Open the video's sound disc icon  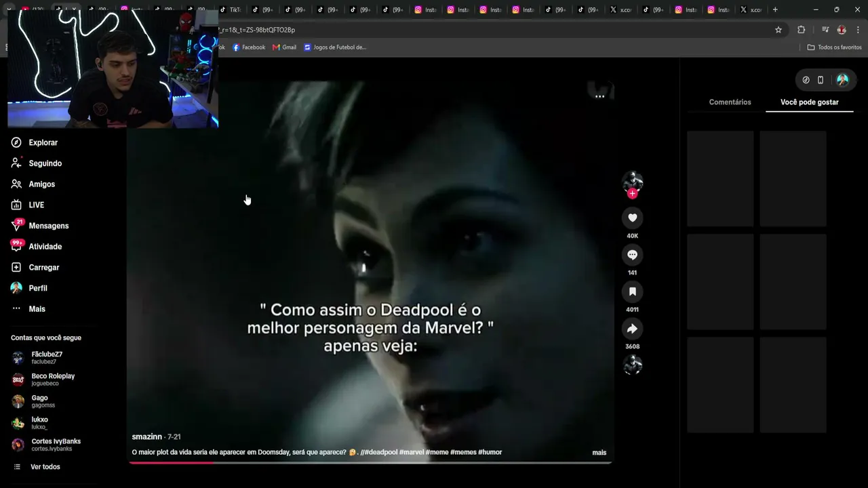pyautogui.click(x=632, y=365)
